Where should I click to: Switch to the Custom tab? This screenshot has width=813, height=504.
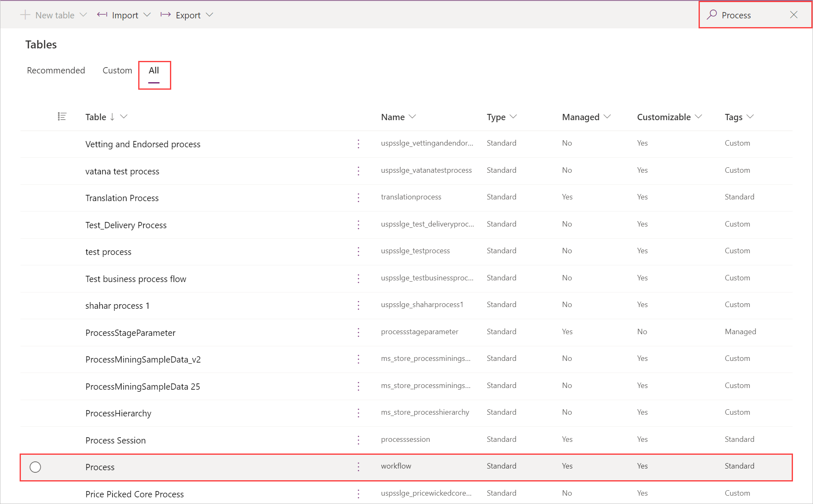(x=116, y=70)
